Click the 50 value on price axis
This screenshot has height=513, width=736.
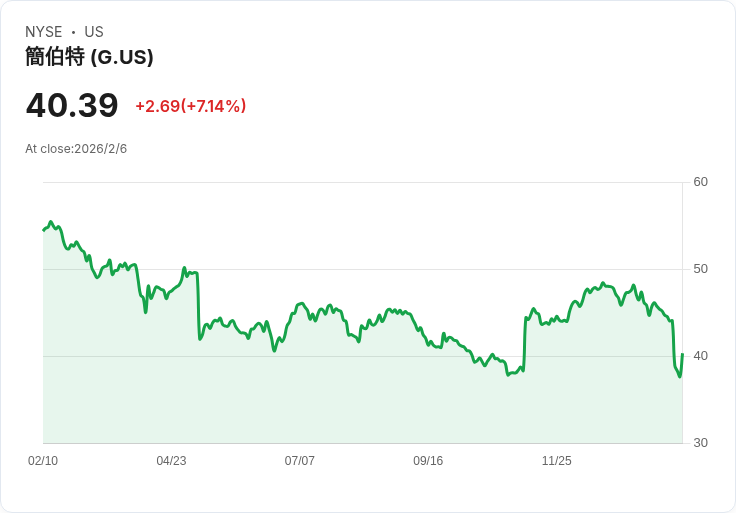pos(700,269)
